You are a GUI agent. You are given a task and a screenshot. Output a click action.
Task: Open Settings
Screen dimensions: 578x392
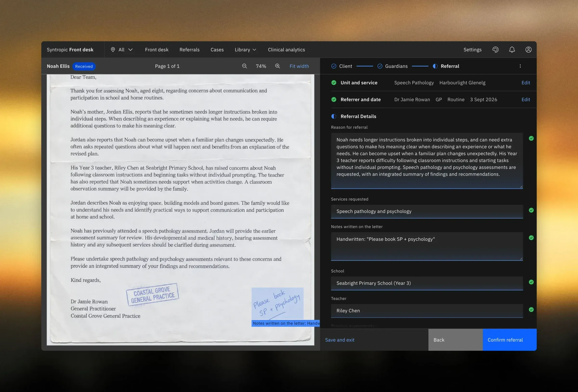(473, 50)
